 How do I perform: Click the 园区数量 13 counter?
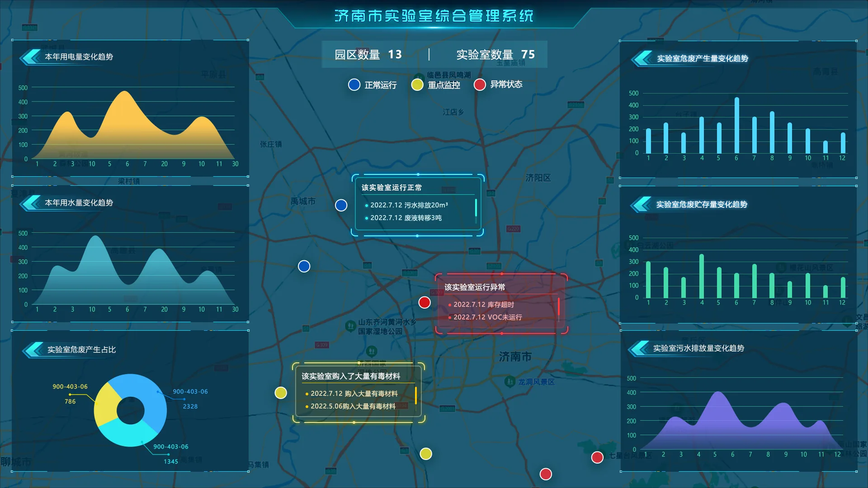368,55
